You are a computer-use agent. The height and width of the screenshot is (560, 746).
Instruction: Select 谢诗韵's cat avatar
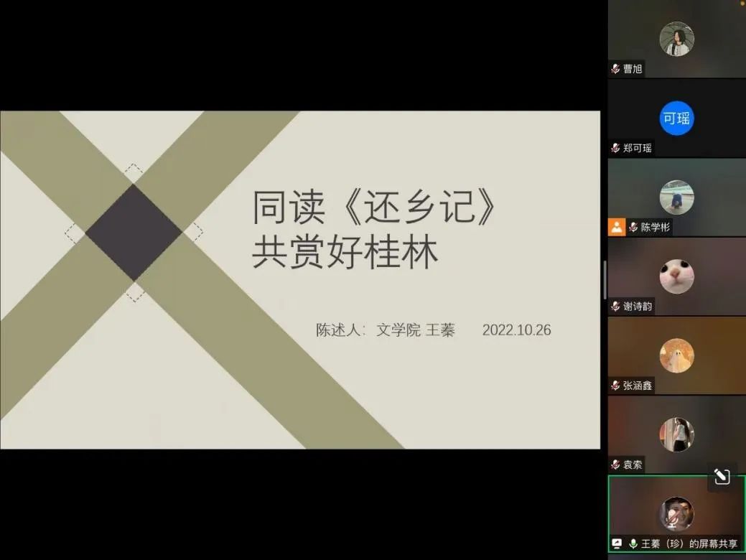(x=676, y=276)
